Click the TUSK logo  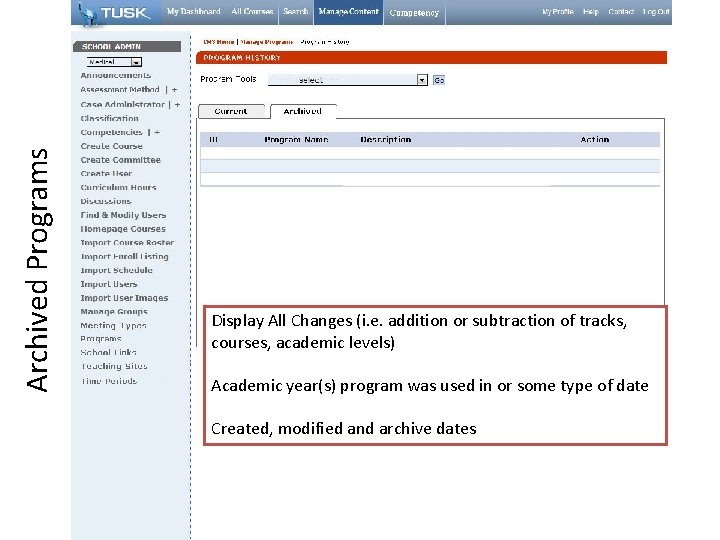pyautogui.click(x=113, y=13)
